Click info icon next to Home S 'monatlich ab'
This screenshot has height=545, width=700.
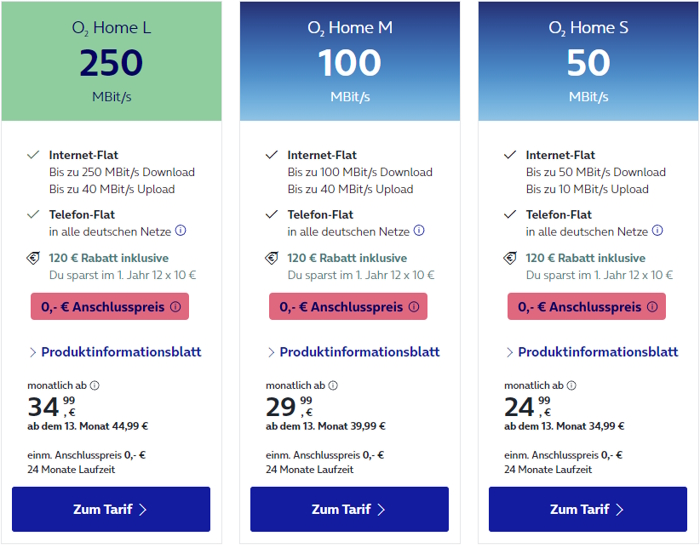[571, 386]
